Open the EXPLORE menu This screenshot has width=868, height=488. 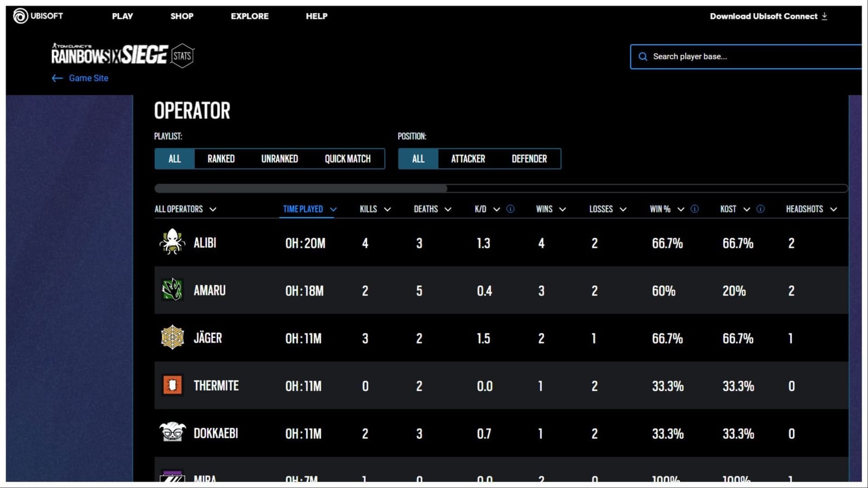pyautogui.click(x=250, y=16)
